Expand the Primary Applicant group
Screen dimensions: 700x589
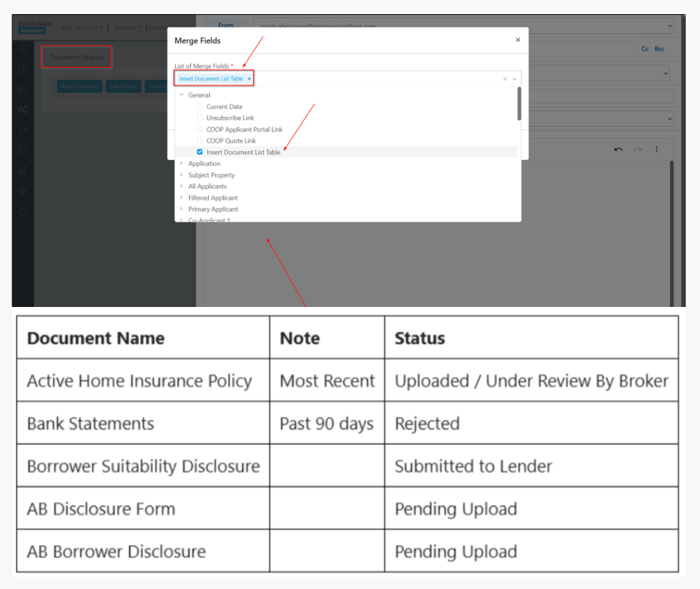(x=182, y=209)
